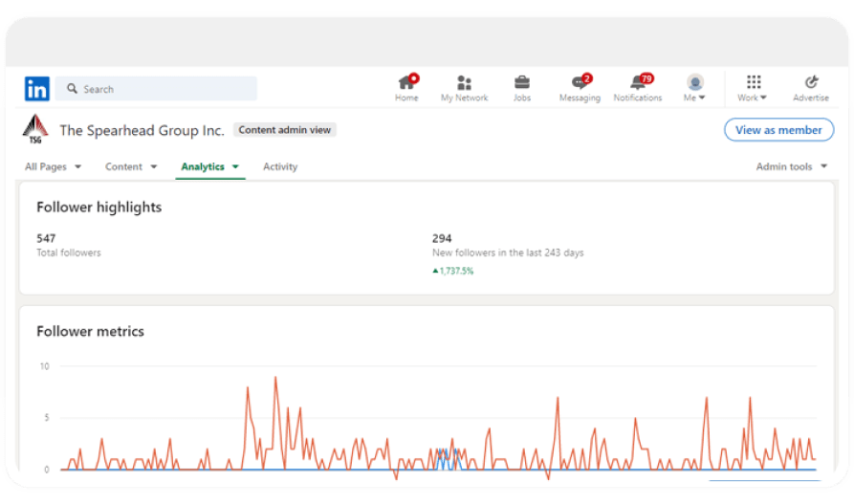Click the Content admin view badge

coord(285,130)
